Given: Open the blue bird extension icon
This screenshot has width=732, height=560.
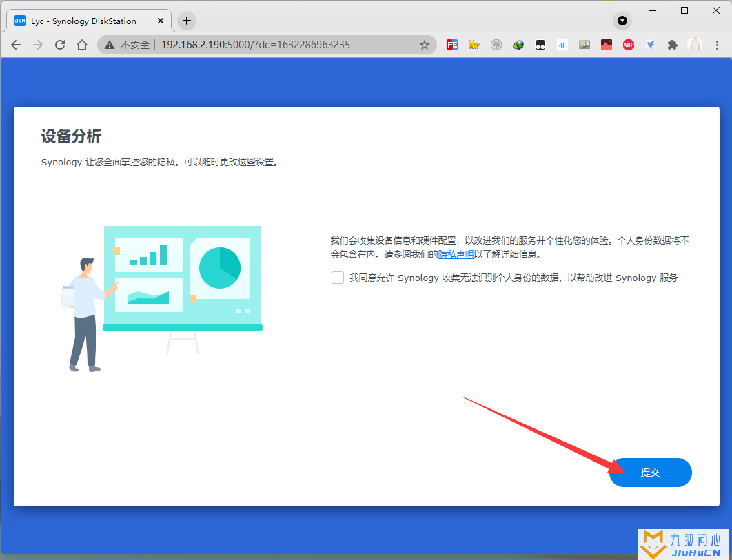Looking at the screenshot, I should point(651,45).
